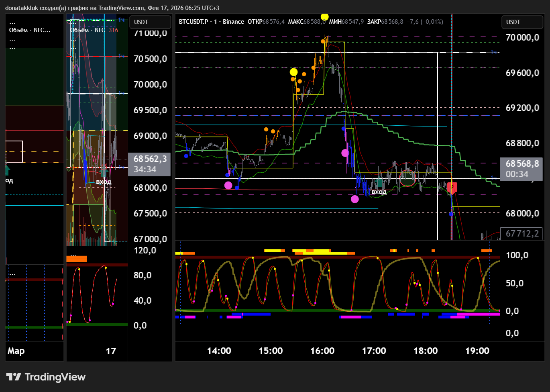Expand the top collapsed '...' legend in left chart
Viewport: 550px width, 392px height.
[12, 22]
